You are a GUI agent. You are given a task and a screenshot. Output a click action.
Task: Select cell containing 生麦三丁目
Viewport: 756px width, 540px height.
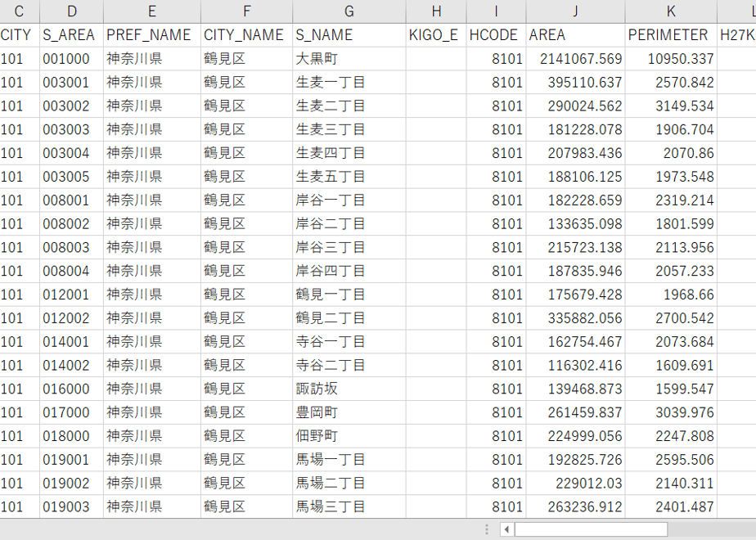(x=349, y=130)
